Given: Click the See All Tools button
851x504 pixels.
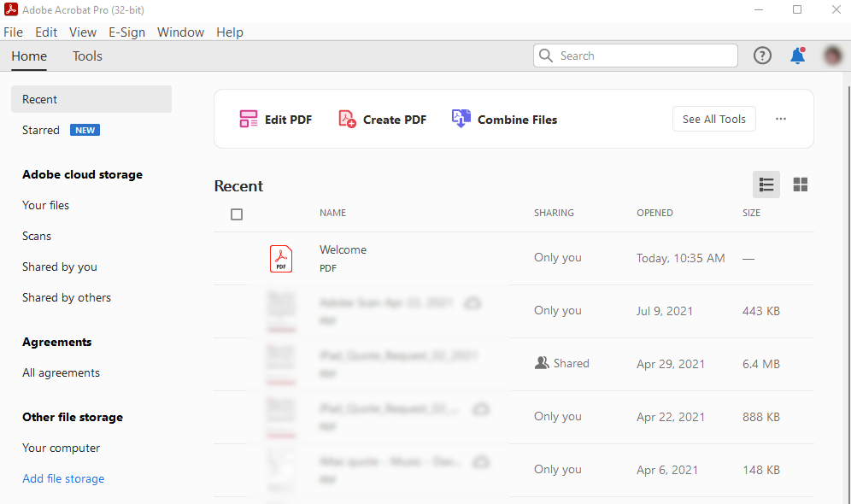Looking at the screenshot, I should (714, 120).
